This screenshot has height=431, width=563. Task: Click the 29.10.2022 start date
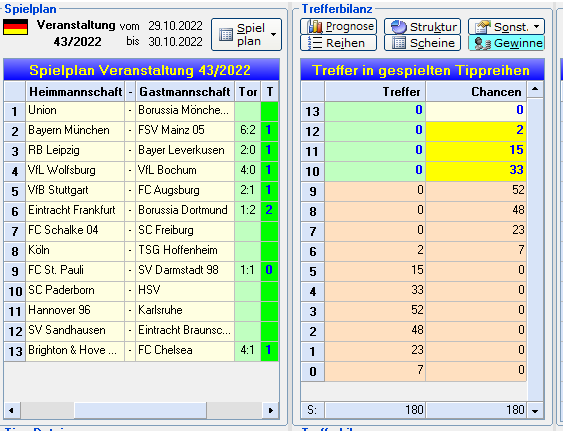(x=175, y=26)
